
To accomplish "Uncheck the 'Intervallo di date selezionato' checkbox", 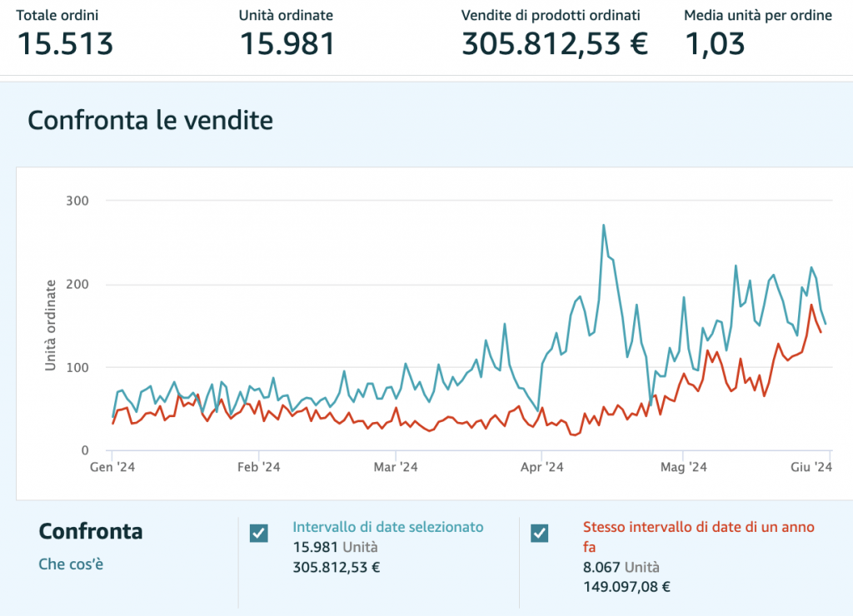I will 259,534.
